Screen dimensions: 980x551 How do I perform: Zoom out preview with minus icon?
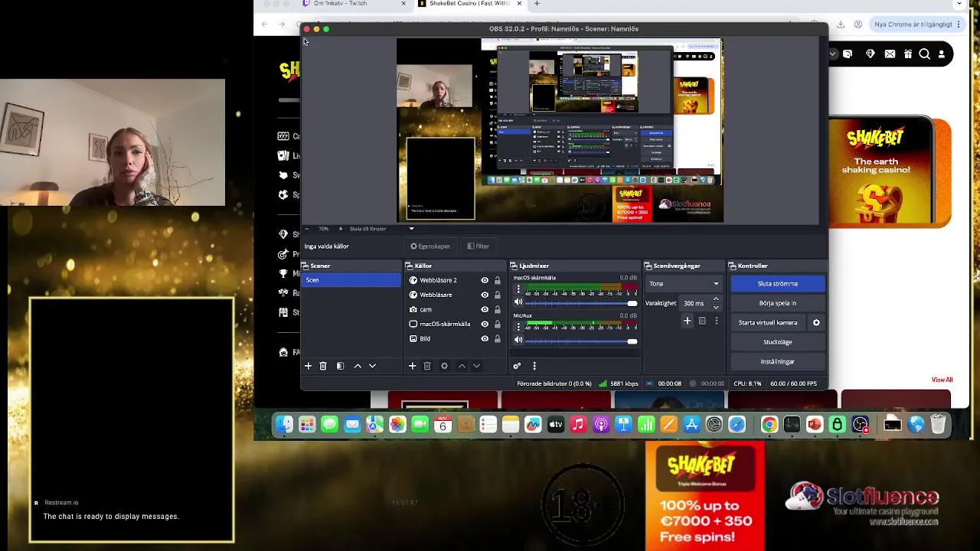point(307,229)
